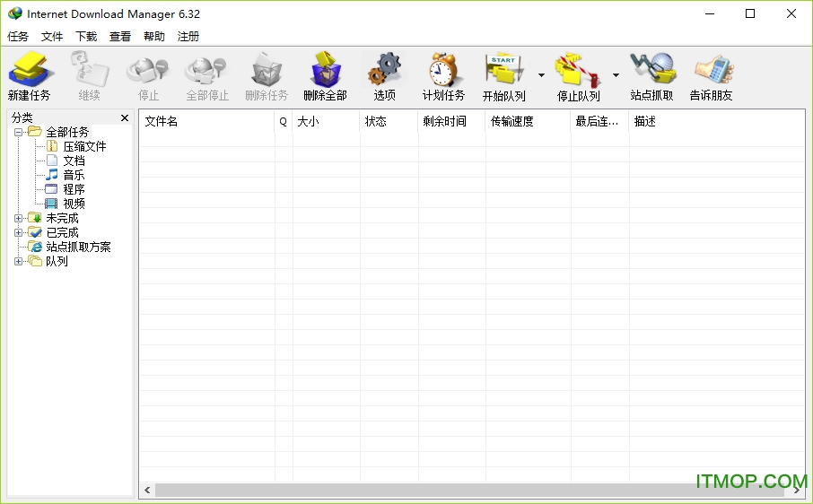Open the 查看 menu
Screen dimensions: 813x504
coord(120,37)
